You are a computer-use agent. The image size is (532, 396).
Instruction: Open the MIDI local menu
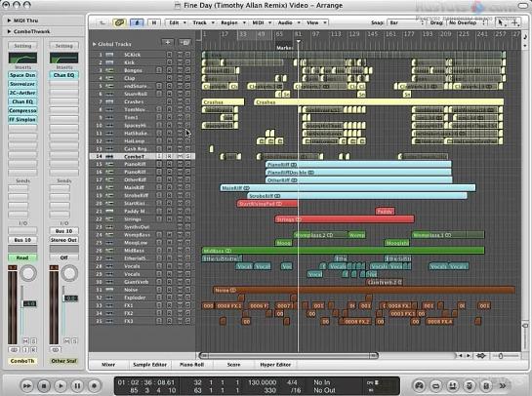coord(262,22)
